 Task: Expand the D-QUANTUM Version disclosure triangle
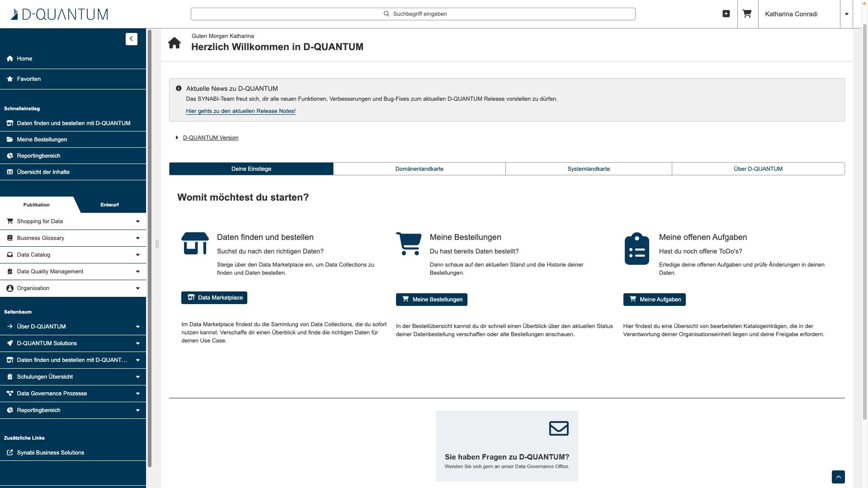(x=177, y=137)
